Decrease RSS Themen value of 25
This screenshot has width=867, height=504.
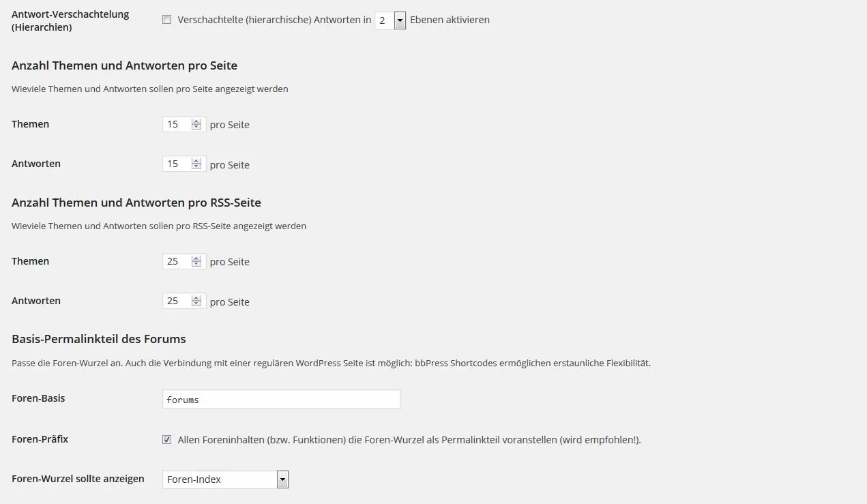click(x=196, y=264)
